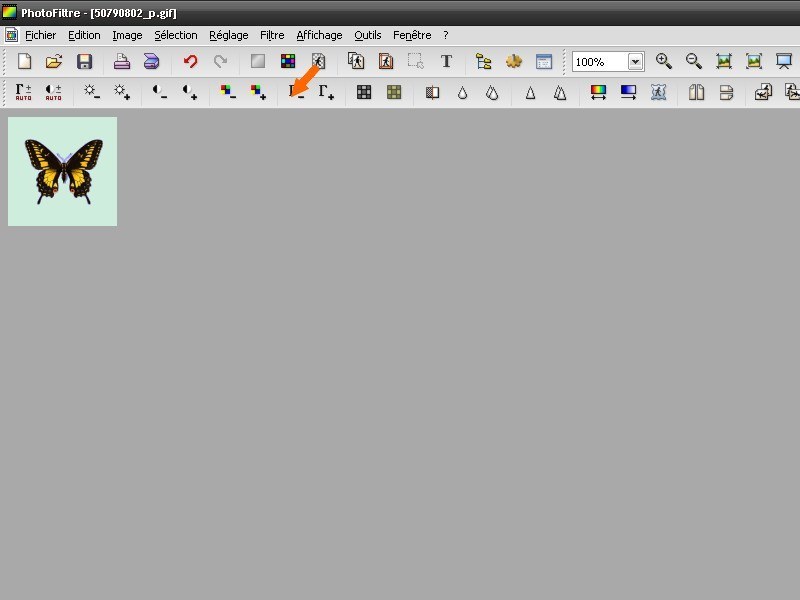Open the zoom level dropdown arrow

tap(635, 62)
